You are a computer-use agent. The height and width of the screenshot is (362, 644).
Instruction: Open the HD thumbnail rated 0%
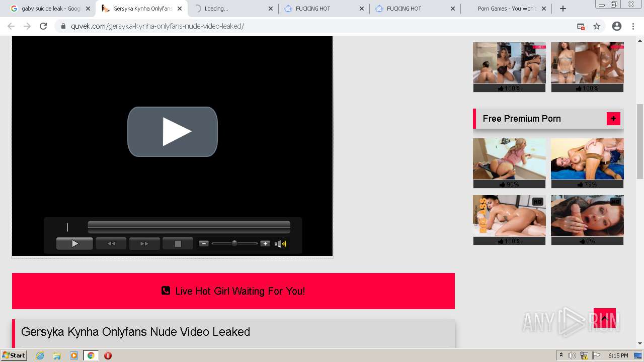click(x=587, y=216)
